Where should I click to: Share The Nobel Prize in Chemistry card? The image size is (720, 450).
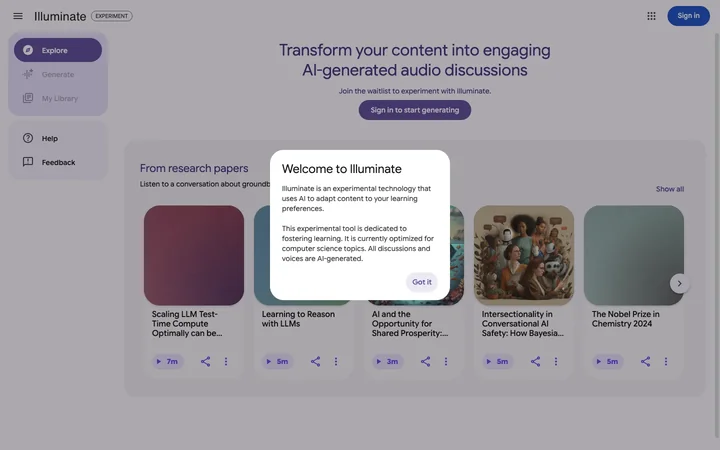(646, 361)
